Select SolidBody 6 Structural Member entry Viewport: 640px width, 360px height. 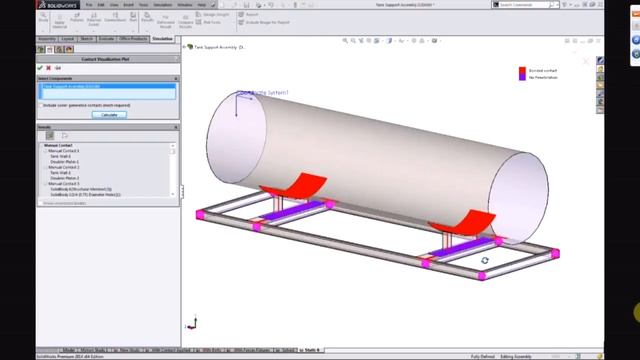point(81,189)
